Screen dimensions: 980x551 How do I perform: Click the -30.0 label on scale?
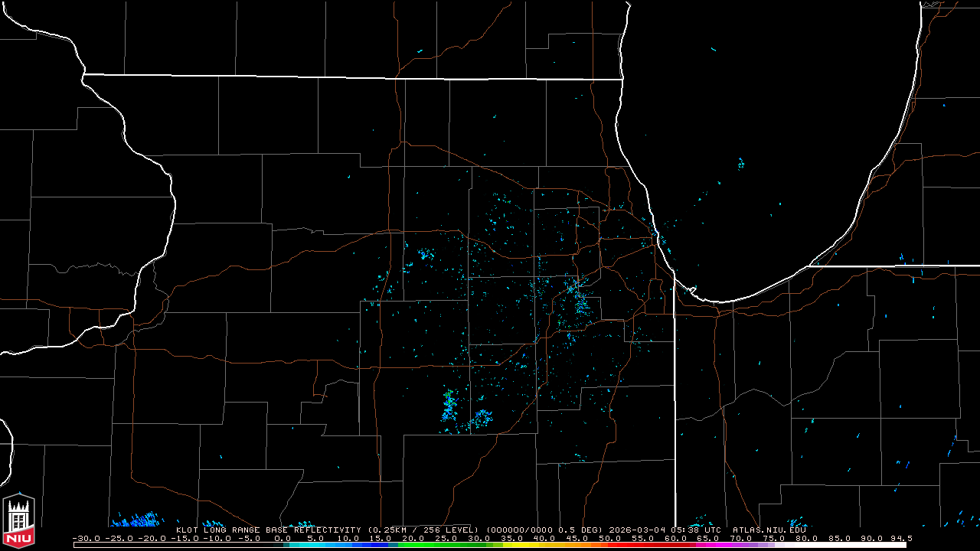click(86, 538)
